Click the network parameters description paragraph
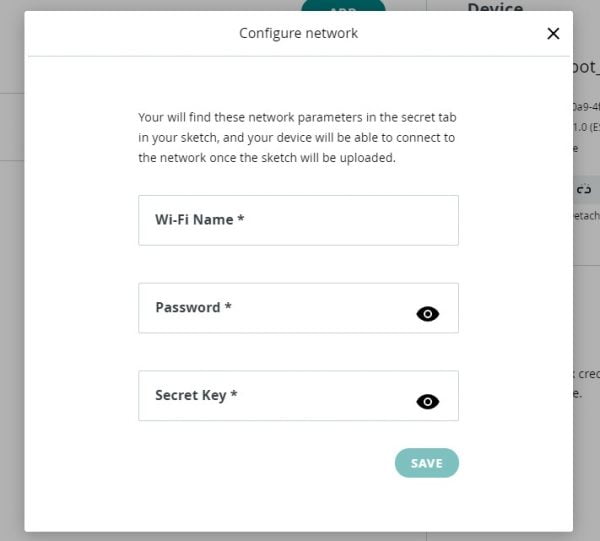 [297, 137]
